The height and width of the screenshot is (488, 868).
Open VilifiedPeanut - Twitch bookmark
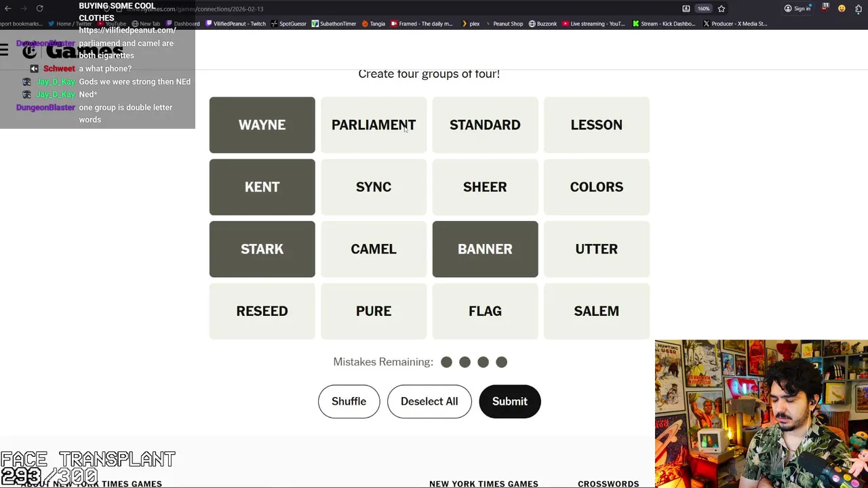[235, 24]
